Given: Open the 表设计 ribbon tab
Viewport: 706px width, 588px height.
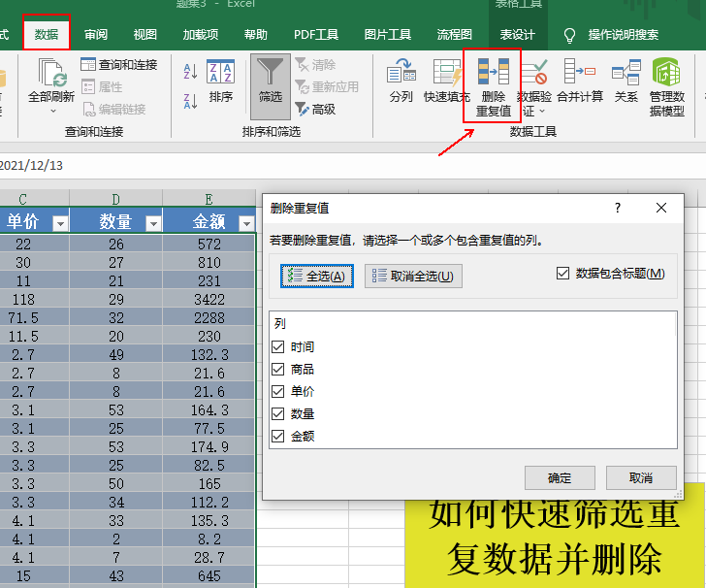Looking at the screenshot, I should (517, 34).
